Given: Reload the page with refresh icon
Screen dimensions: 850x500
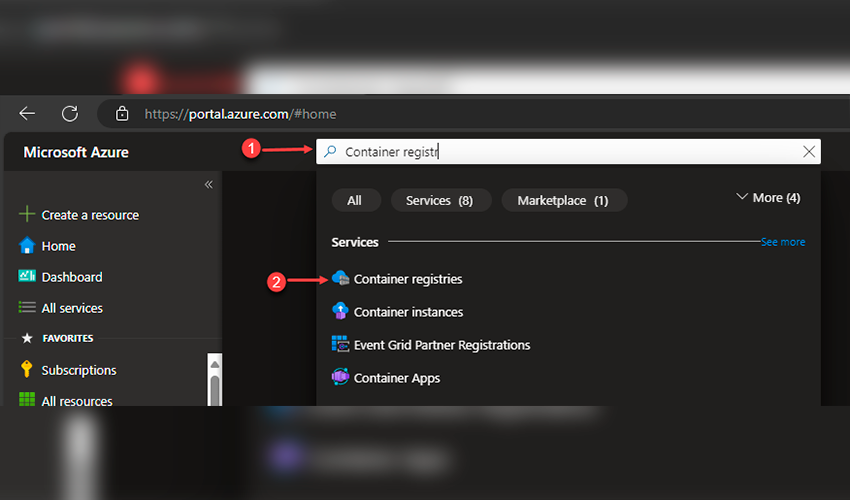Looking at the screenshot, I should tap(70, 113).
